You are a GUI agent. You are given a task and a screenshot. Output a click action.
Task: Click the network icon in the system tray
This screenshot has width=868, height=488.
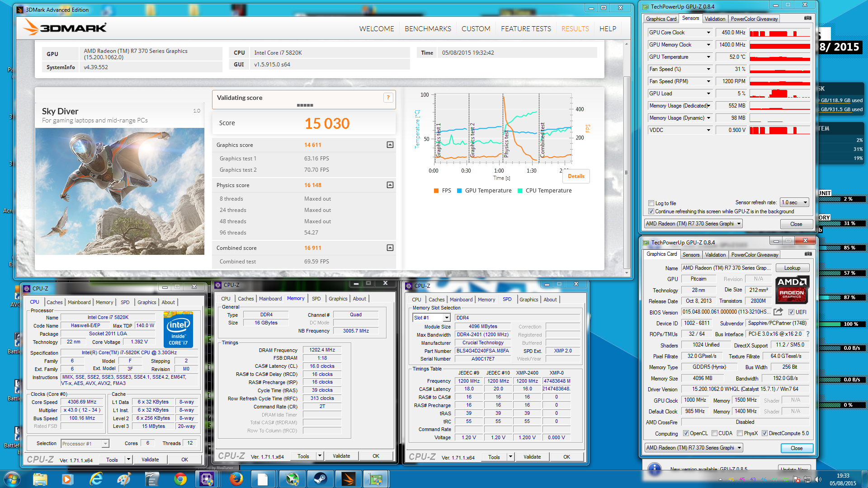[808, 479]
